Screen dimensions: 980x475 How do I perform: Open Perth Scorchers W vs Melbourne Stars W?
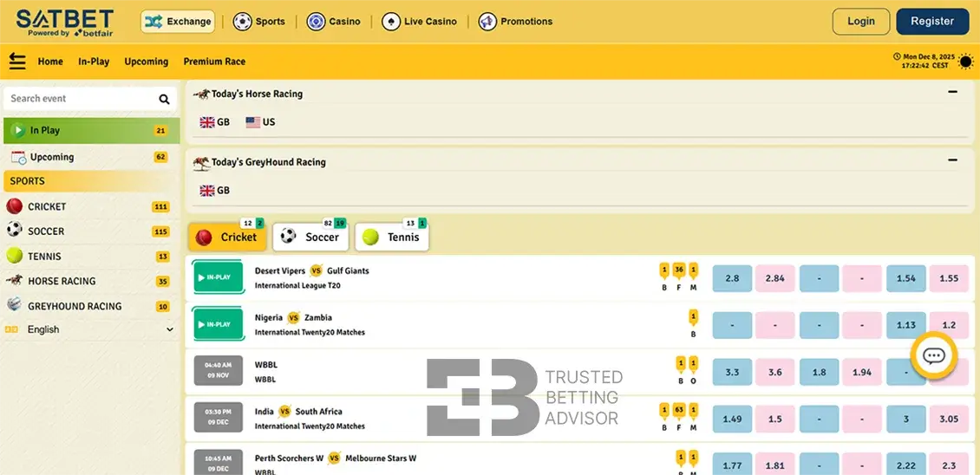[x=336, y=459]
